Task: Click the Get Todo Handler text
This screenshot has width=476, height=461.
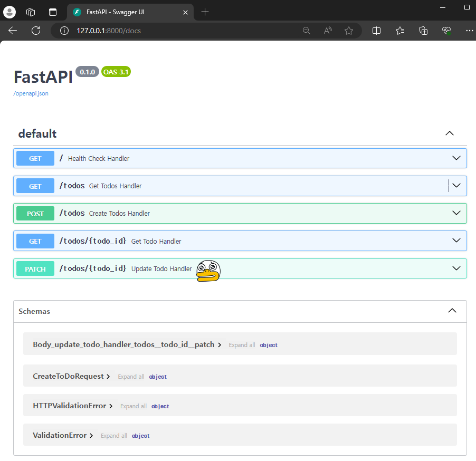Action: pyautogui.click(x=156, y=241)
